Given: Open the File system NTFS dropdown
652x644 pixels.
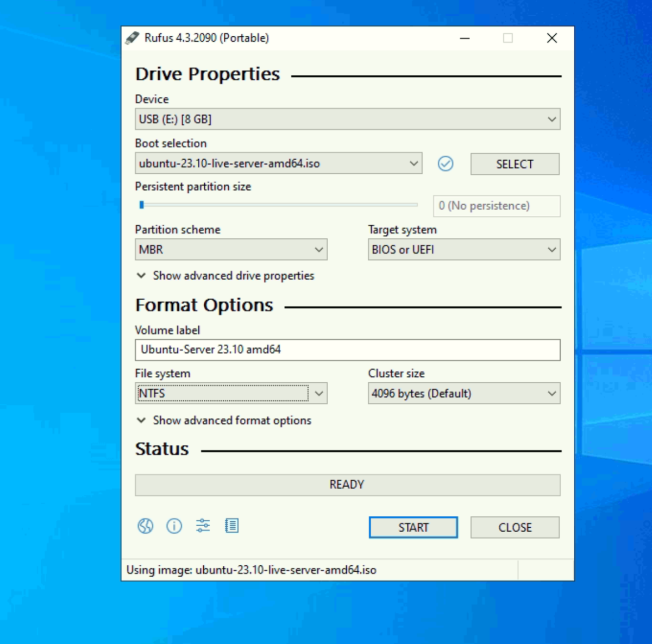Looking at the screenshot, I should (x=231, y=394).
